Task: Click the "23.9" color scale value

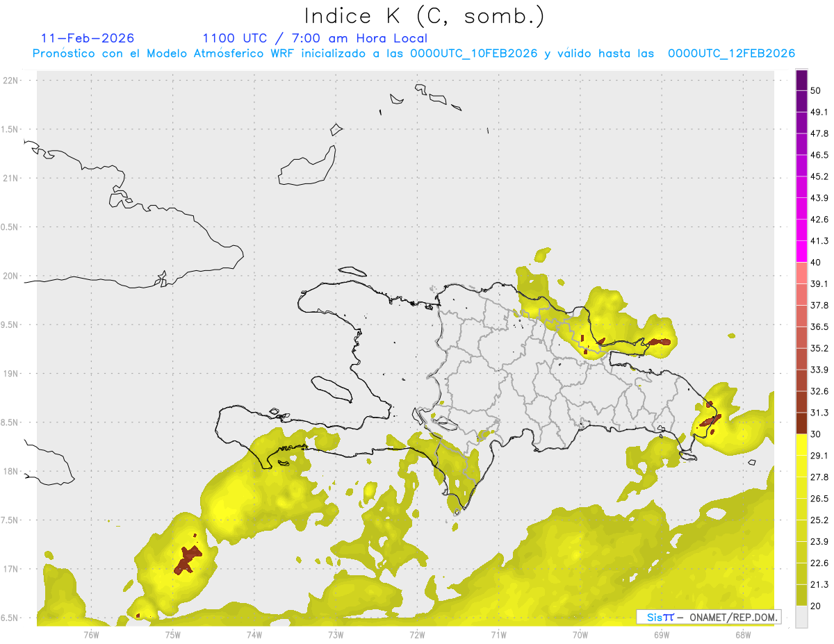Action: (x=819, y=542)
